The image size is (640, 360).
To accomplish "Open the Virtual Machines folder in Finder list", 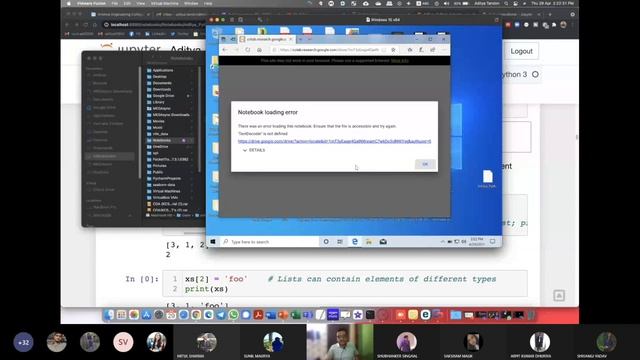I will (x=166, y=191).
